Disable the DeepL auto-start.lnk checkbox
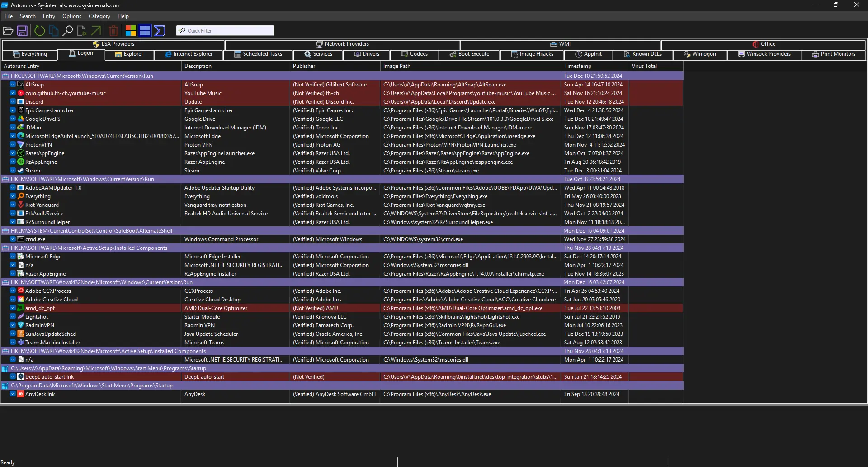Screen dimensions: 868x467 (13, 377)
